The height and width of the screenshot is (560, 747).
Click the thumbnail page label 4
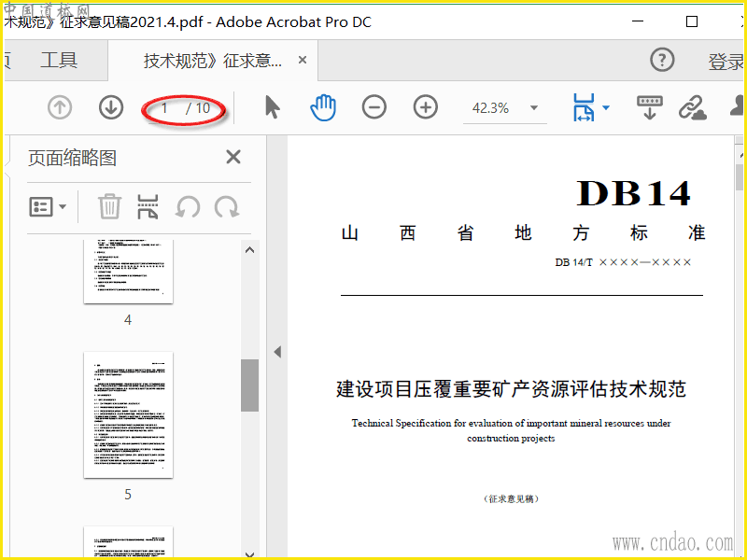point(128,320)
